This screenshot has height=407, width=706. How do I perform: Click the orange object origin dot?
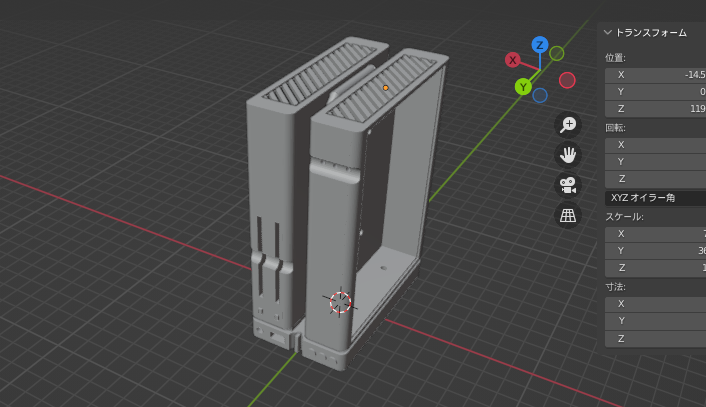coord(385,88)
